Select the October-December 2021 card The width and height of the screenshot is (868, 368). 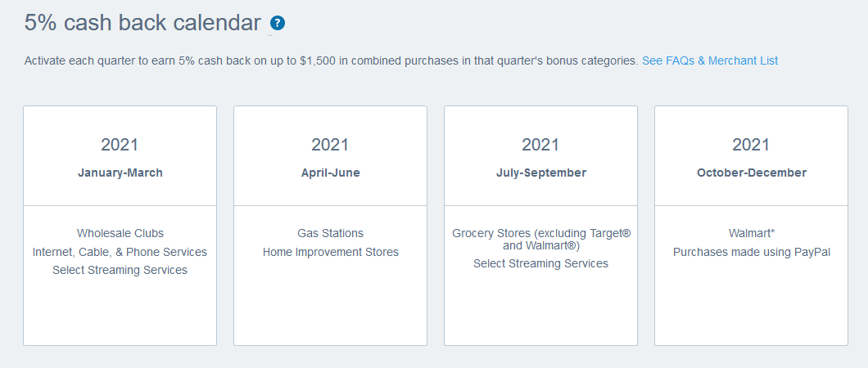click(751, 226)
